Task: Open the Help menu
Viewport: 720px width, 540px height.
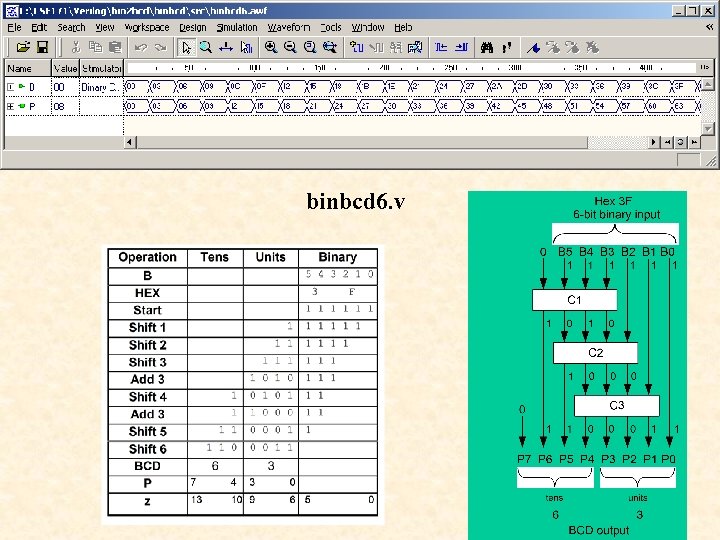Action: tap(403, 28)
